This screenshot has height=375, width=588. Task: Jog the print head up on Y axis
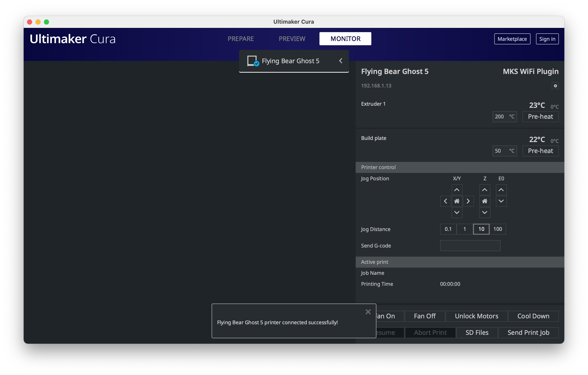point(457,190)
